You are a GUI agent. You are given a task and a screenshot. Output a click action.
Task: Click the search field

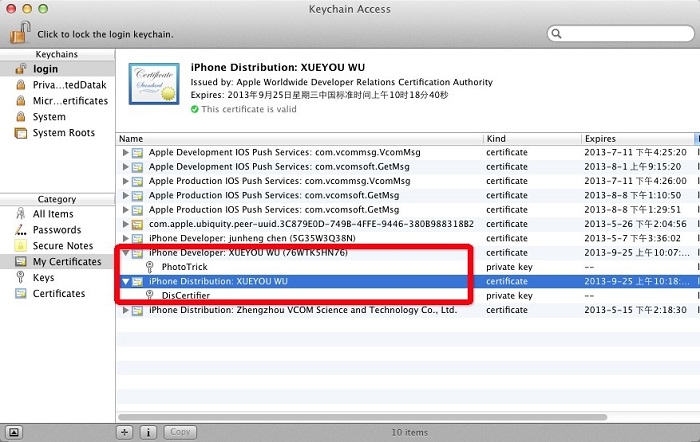621,33
